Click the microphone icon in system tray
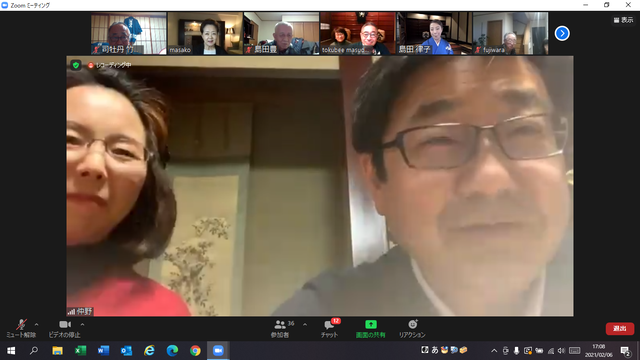 click(x=516, y=351)
